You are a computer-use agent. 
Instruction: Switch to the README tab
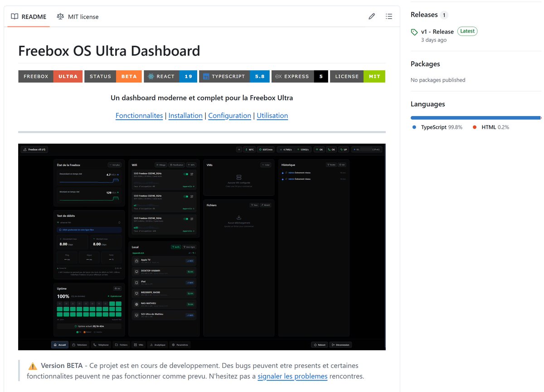pos(29,17)
